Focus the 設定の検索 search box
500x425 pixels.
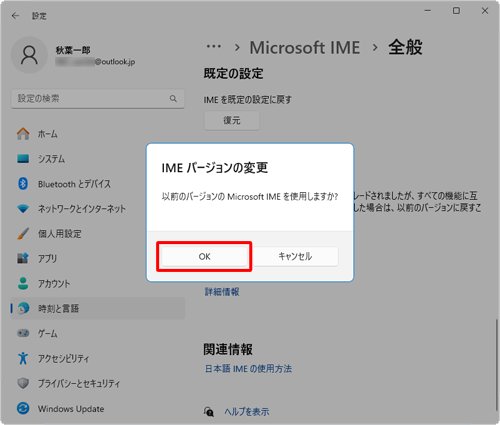coord(98,99)
